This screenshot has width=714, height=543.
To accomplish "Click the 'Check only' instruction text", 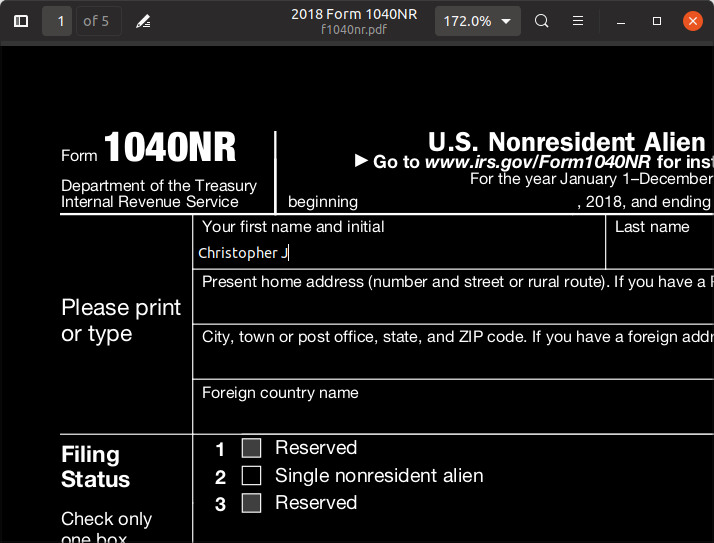I will point(107,519).
